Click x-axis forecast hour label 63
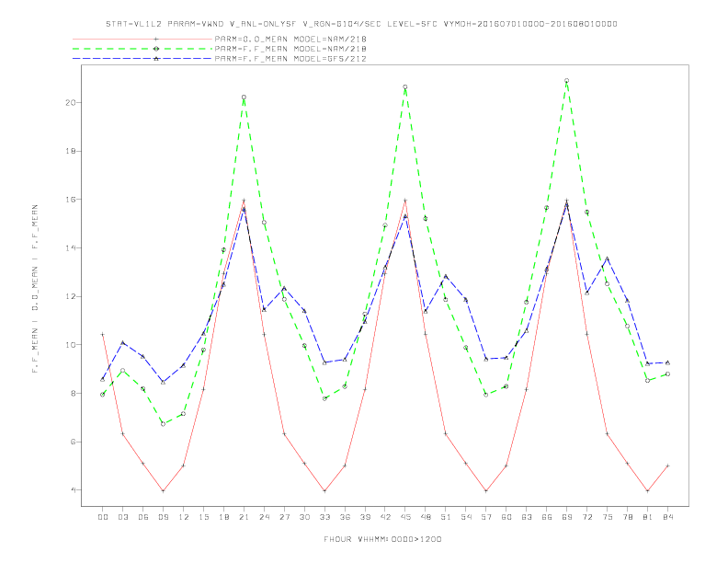The height and width of the screenshot is (563, 728). click(x=527, y=517)
